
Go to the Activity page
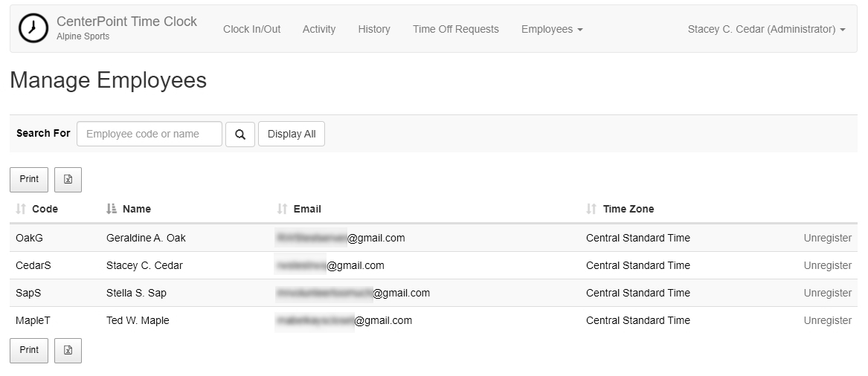pyautogui.click(x=319, y=29)
